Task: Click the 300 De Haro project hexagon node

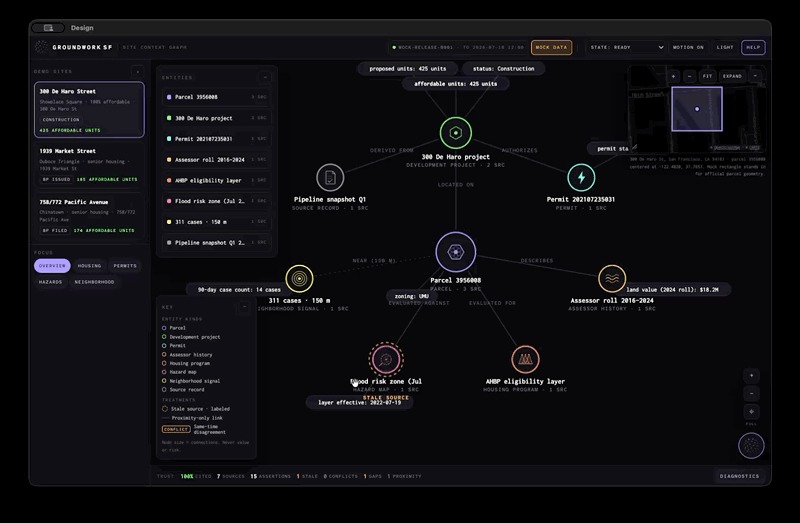Action: click(x=456, y=133)
